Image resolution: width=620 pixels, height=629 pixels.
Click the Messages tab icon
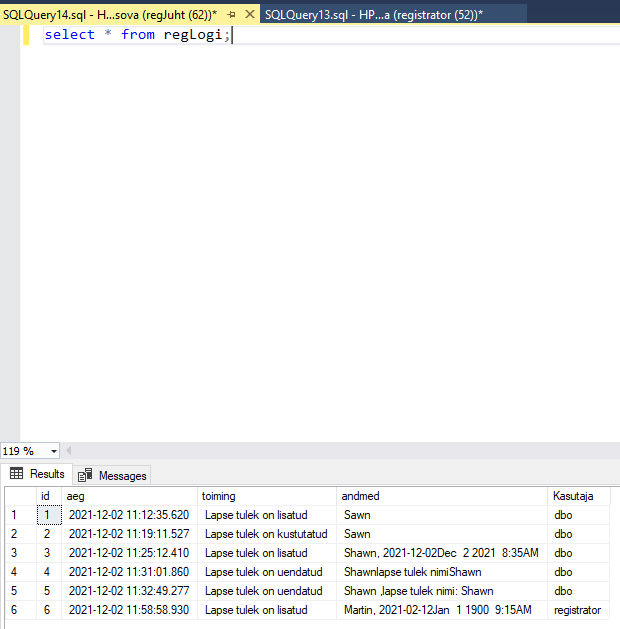coord(85,475)
